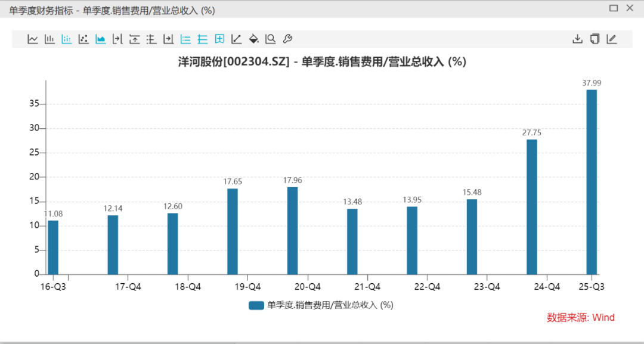Toggle the area chart icon

101,39
